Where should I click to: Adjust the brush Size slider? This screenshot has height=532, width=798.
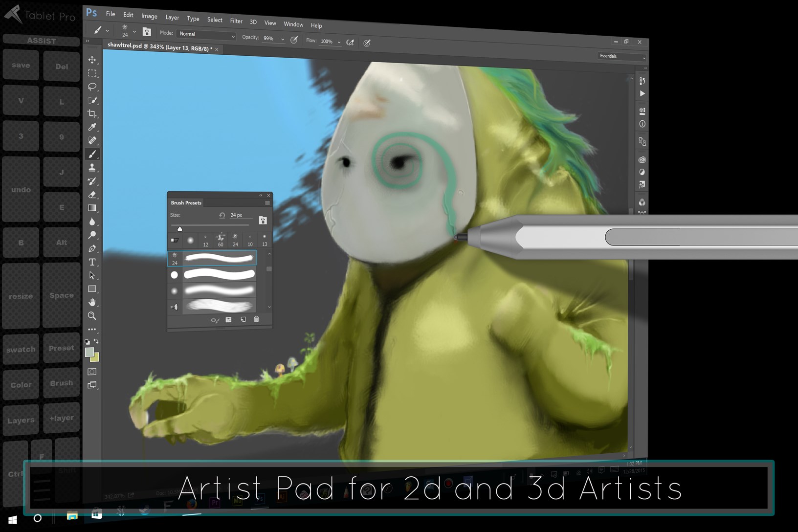[180, 228]
